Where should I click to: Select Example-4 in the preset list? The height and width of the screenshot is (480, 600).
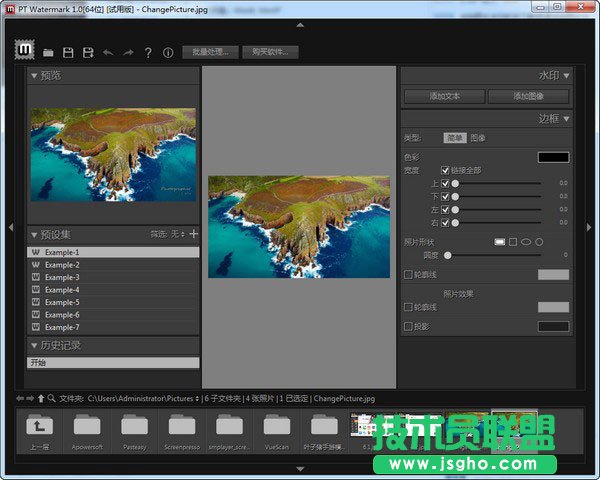(62, 290)
